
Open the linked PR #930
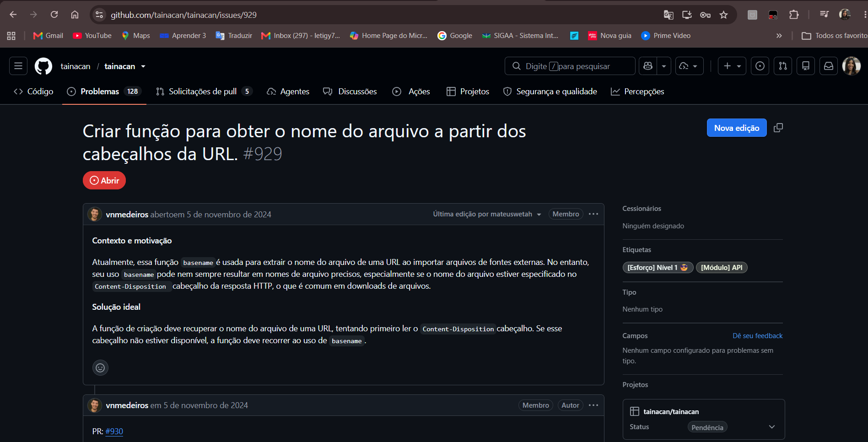114,431
